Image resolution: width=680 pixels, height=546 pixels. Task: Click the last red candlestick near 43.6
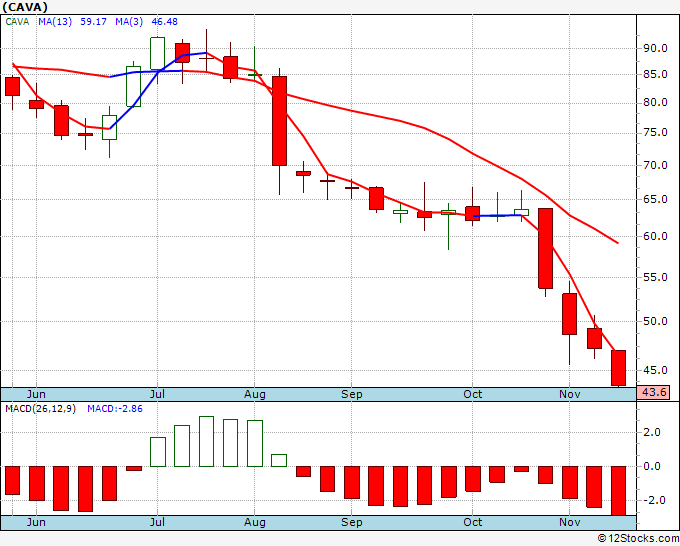click(x=618, y=368)
